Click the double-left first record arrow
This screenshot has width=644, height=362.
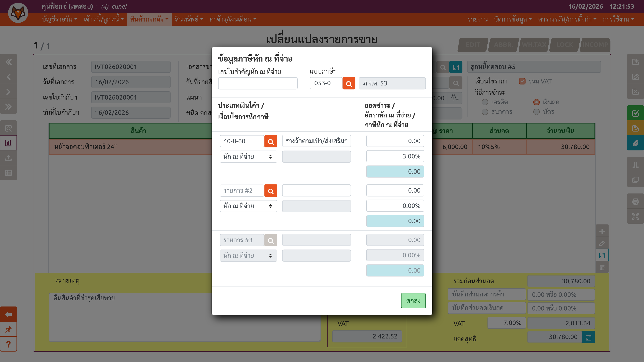pos(8,62)
